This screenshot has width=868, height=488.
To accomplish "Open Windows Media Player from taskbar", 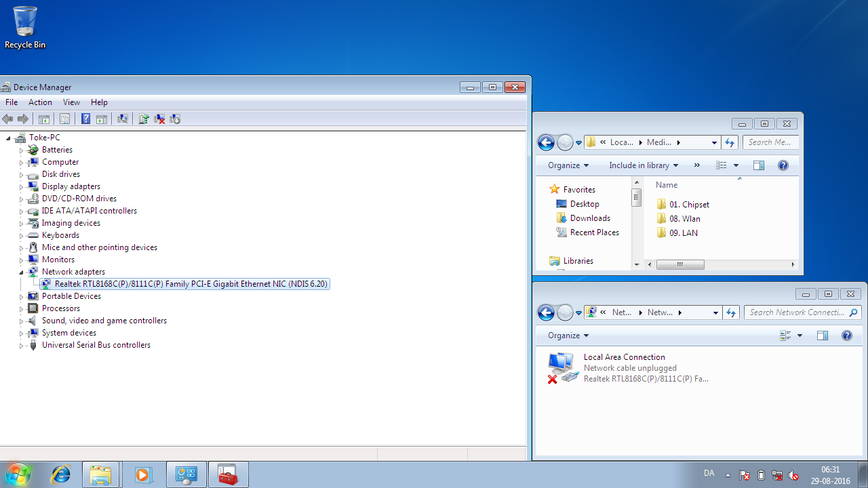I will click(x=143, y=475).
